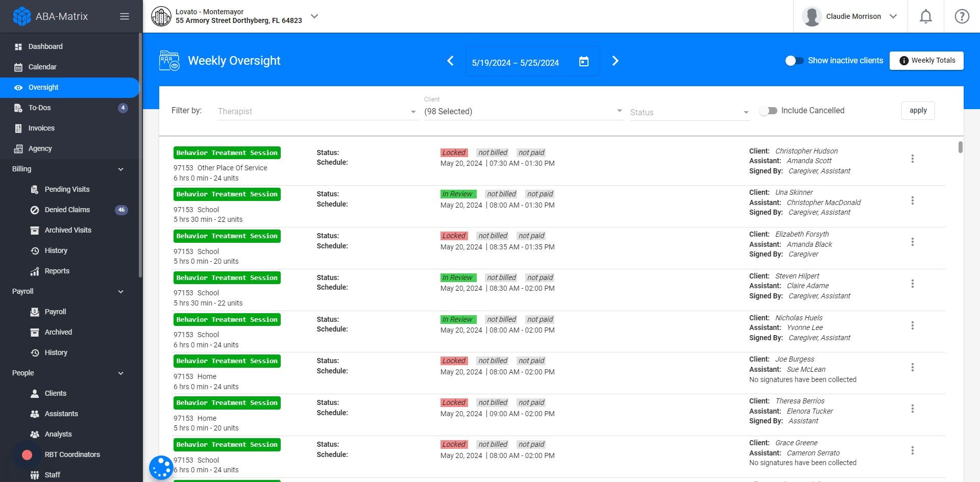Open more options for Steven Hilpert session
The image size is (980, 482).
tap(913, 284)
